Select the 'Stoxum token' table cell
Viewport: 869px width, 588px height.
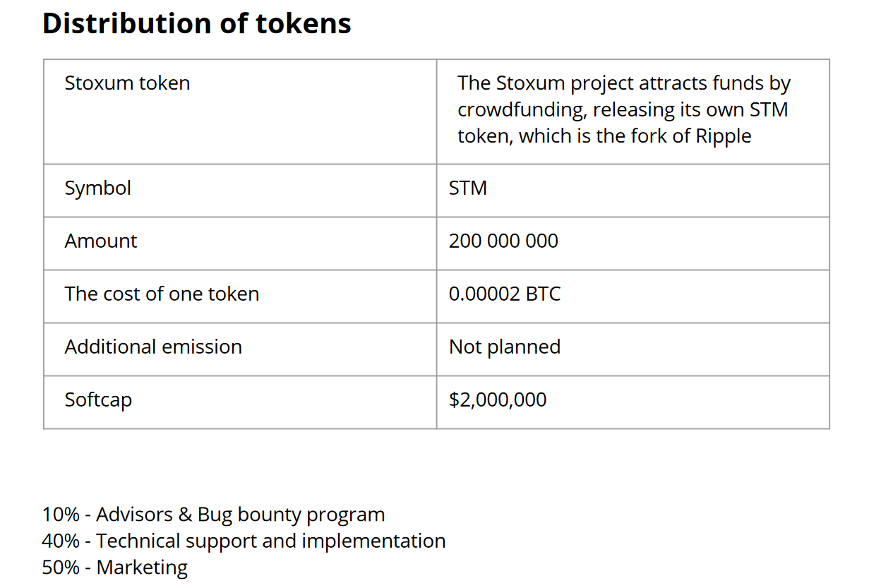coord(240,112)
